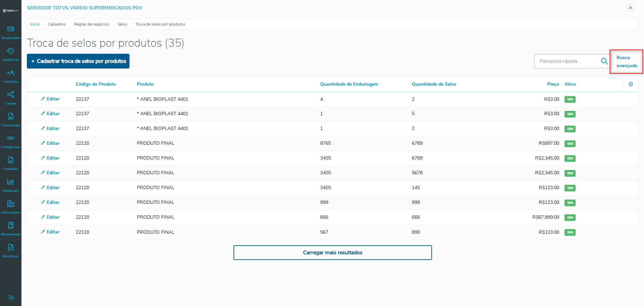Click the search magnifier icon
The height and width of the screenshot is (306, 644).
[604, 61]
